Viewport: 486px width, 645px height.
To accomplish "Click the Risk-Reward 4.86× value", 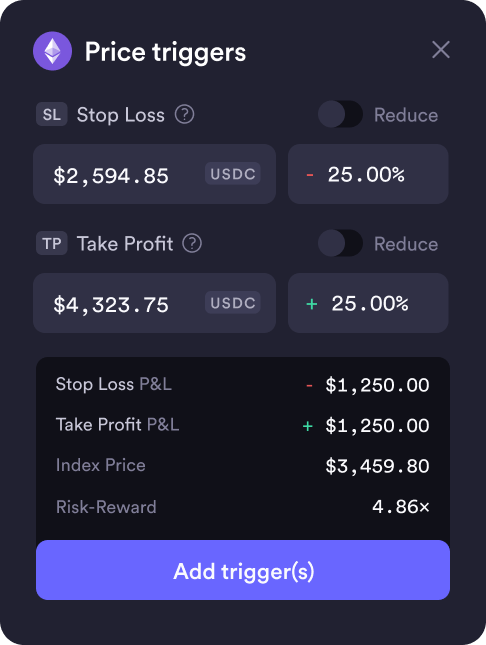I will [401, 507].
